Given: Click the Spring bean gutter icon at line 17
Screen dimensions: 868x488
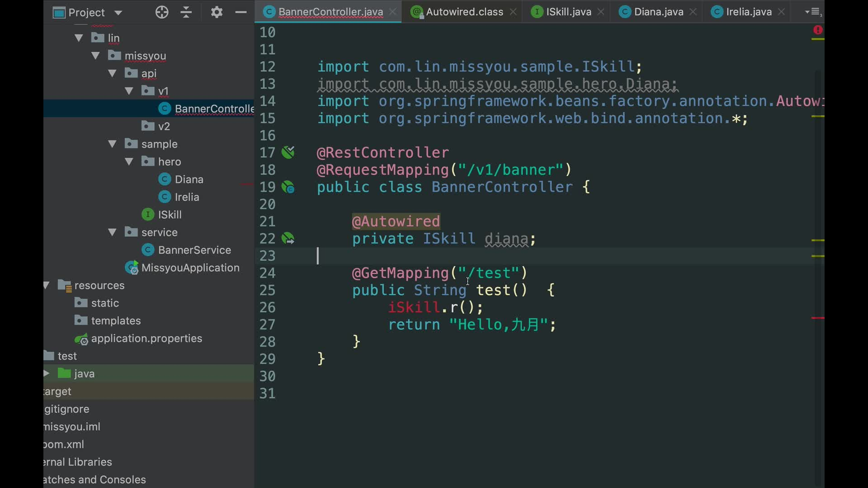Looking at the screenshot, I should click(288, 152).
